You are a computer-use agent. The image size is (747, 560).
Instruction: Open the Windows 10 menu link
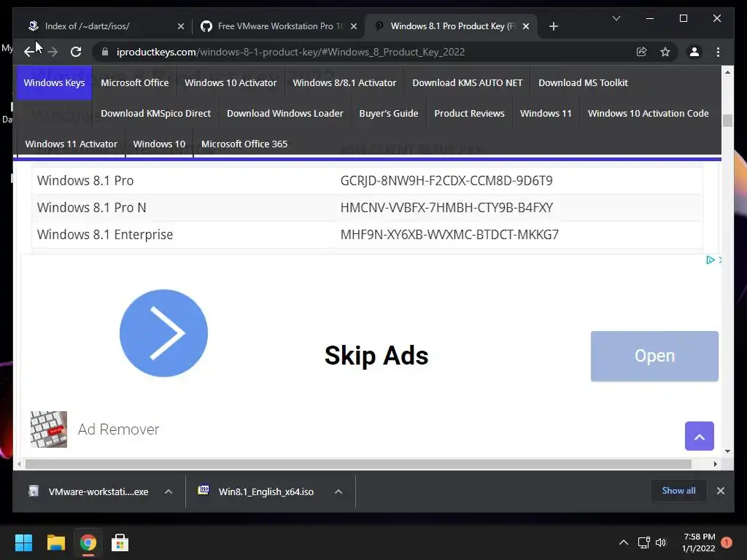159,144
